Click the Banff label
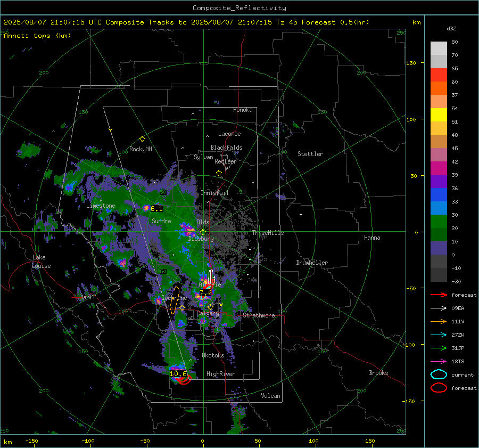479x448 pixels. [88, 297]
